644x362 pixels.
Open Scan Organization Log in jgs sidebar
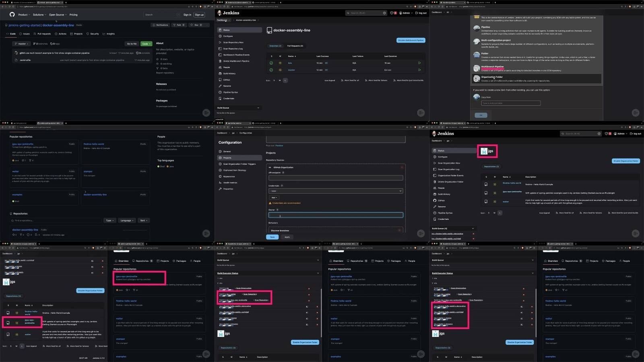coord(448,169)
